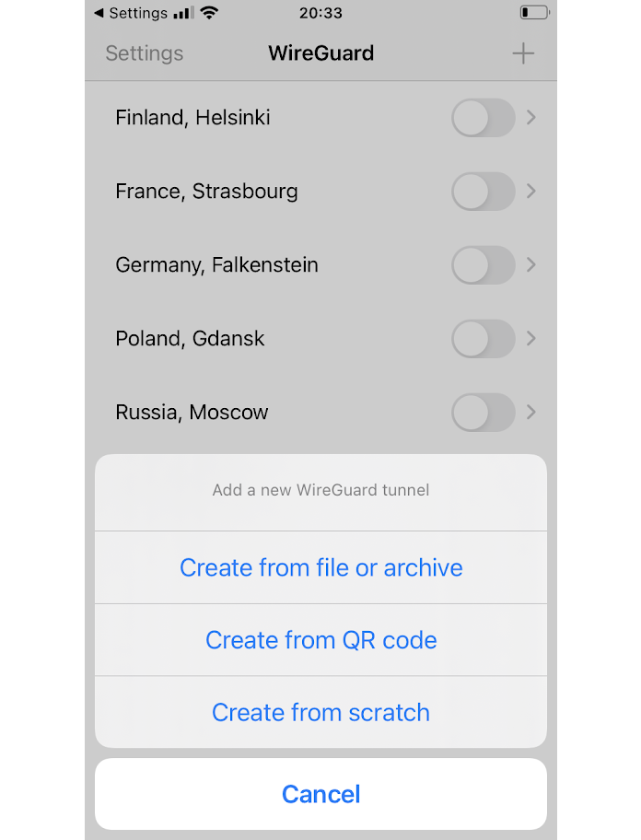Image resolution: width=641 pixels, height=840 pixels.
Task: Open Germany, Falkenstein details chevron
Action: [x=530, y=264]
